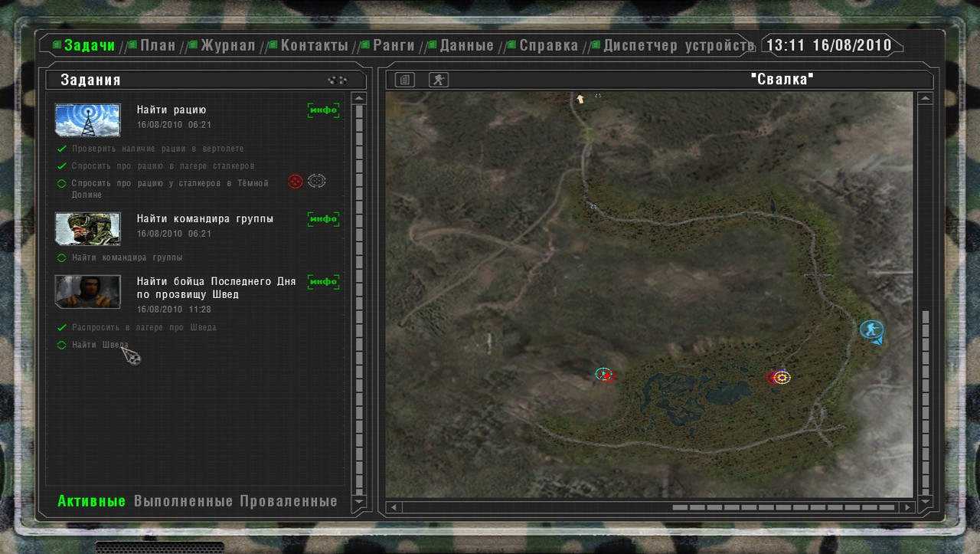Image resolution: width=980 pixels, height=554 pixels.
Task: Click the date 16/08/2010 11:28 under Швед task
Action: coord(175,310)
